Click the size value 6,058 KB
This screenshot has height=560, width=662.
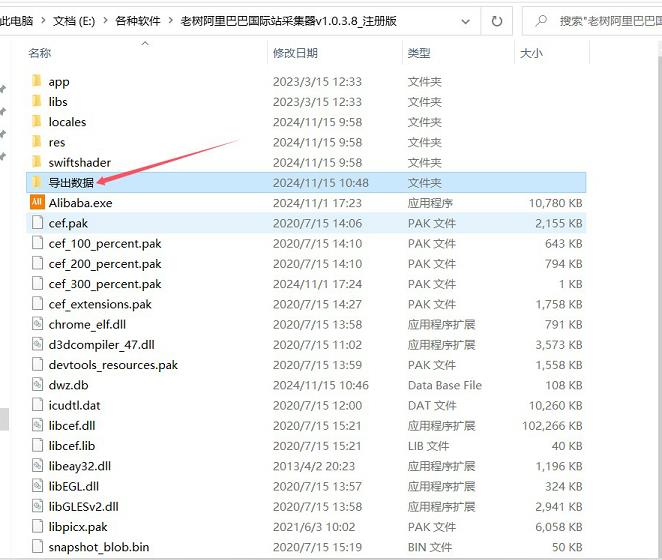[x=559, y=527]
